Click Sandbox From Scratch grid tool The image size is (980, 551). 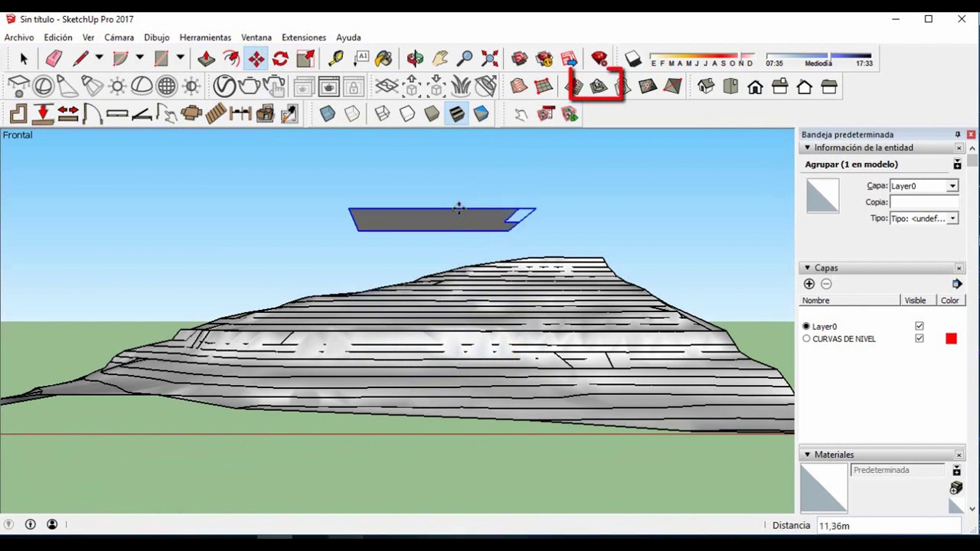click(544, 86)
